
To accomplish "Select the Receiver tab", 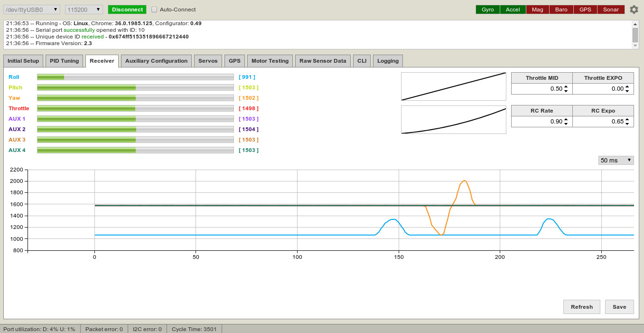I will pos(102,61).
